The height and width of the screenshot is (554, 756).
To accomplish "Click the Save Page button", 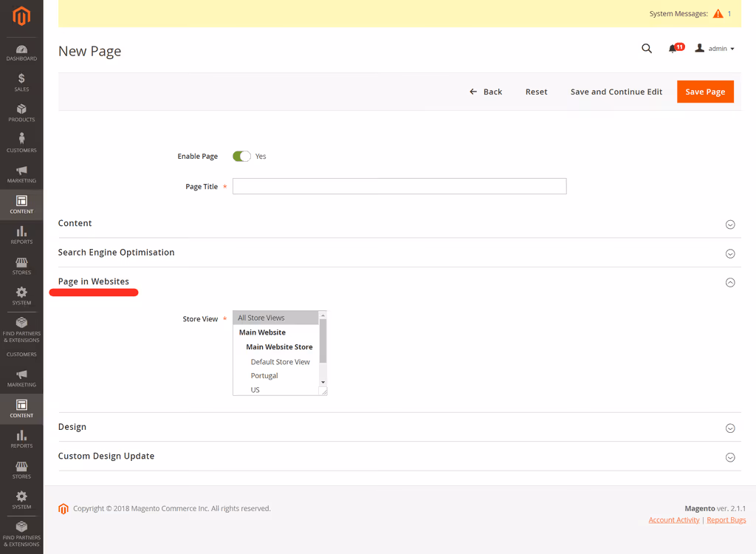I will 705,92.
